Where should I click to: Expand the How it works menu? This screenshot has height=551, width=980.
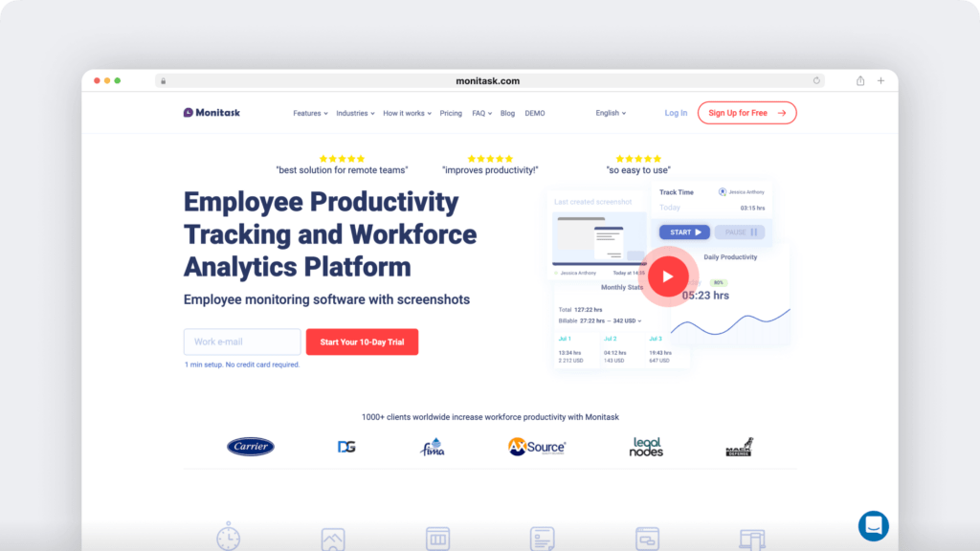tap(407, 113)
